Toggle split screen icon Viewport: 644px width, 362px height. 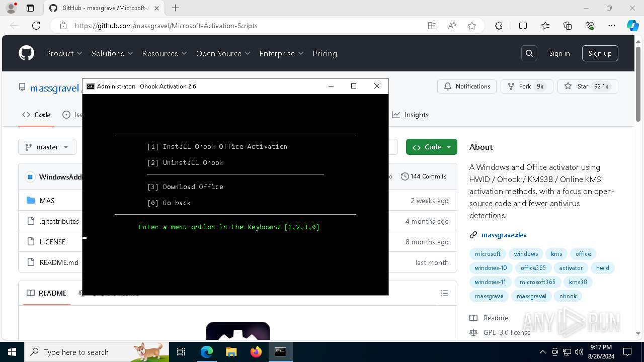click(x=523, y=26)
